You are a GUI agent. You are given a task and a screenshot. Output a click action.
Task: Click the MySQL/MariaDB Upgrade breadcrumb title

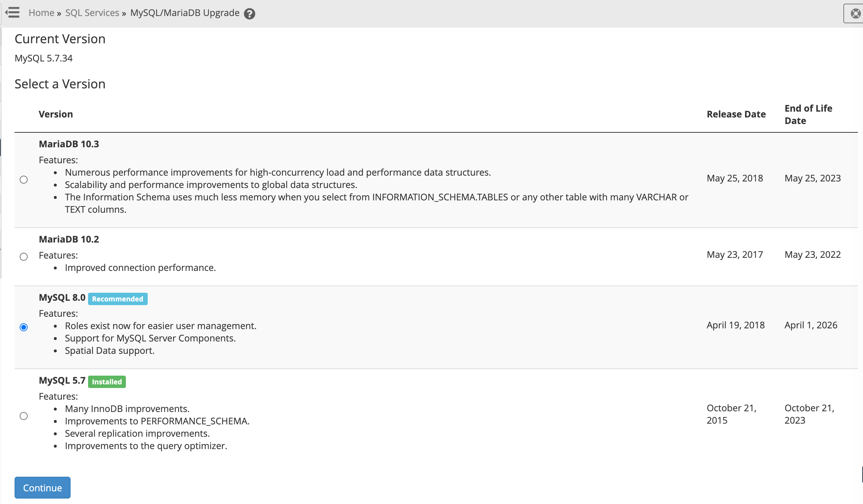pyautogui.click(x=185, y=13)
